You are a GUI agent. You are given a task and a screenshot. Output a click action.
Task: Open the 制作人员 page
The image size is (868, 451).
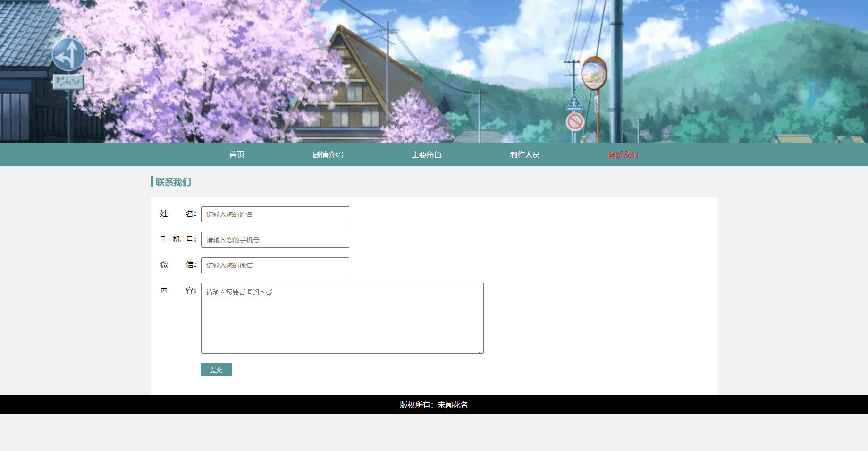(x=525, y=154)
